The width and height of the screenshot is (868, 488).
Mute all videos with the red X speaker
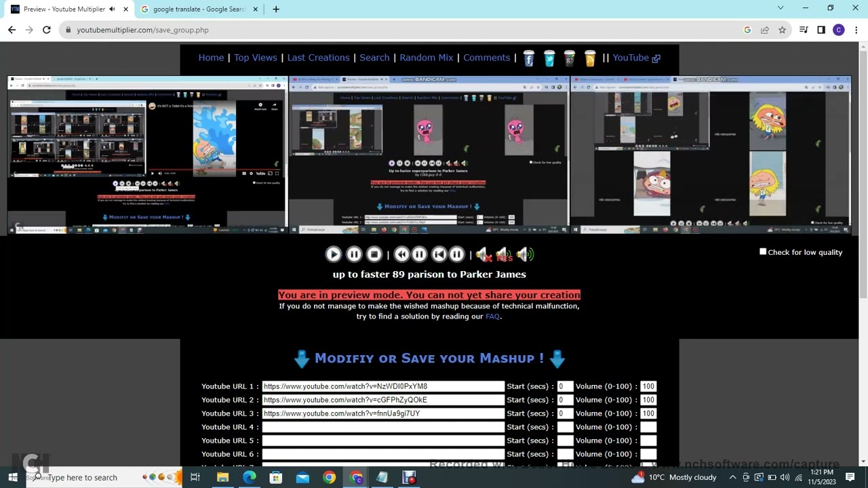tap(484, 254)
